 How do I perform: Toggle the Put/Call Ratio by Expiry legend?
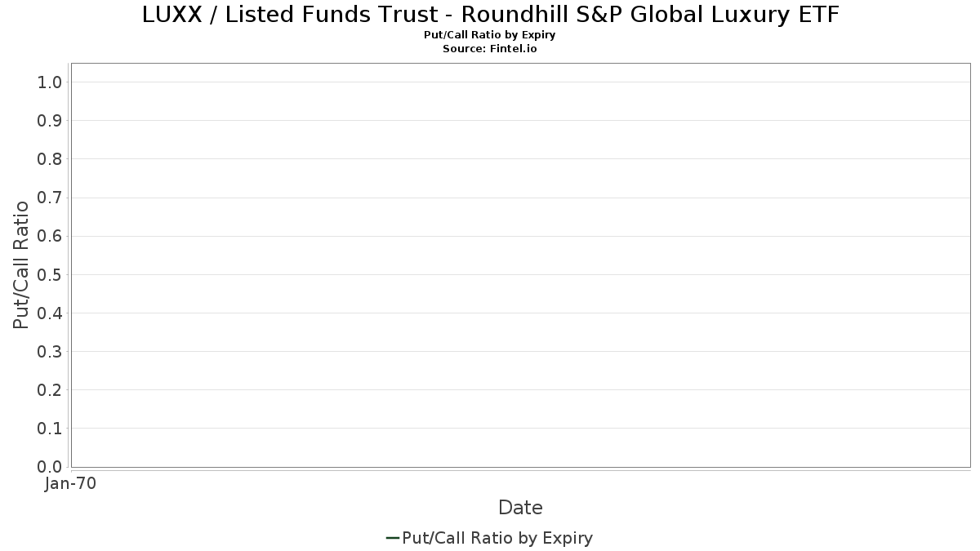pos(489,538)
